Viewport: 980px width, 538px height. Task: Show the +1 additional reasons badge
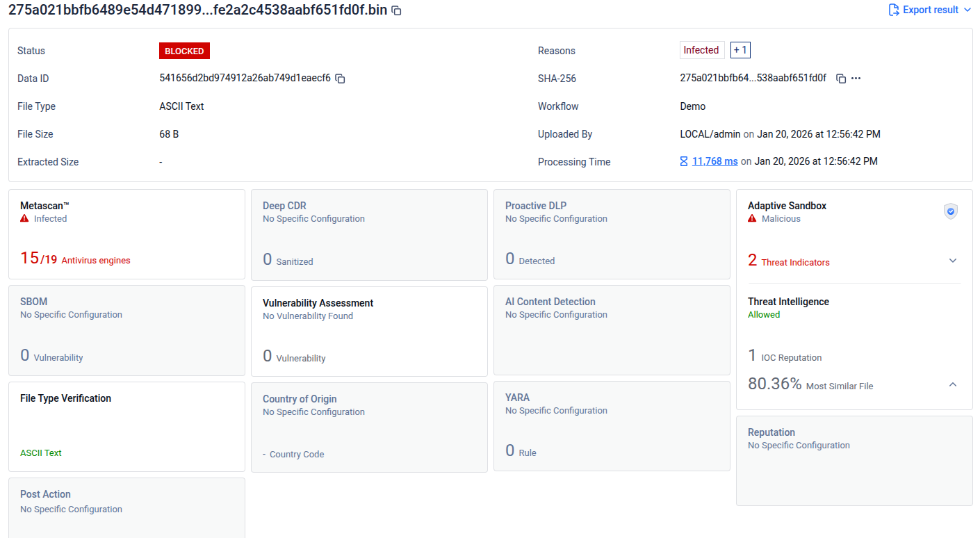click(740, 50)
